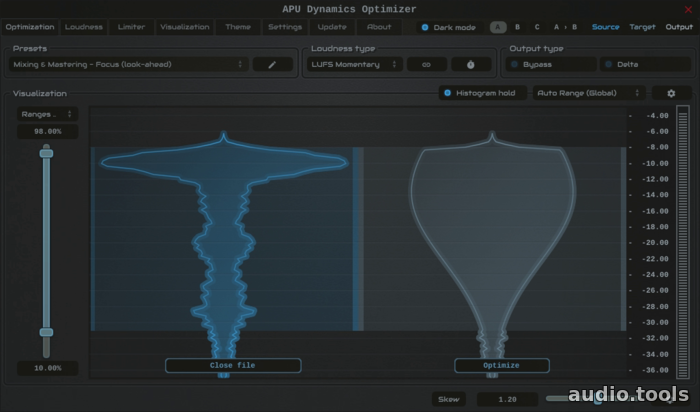Switch to the Limiter tab
Image resolution: width=700 pixels, height=412 pixels.
pyautogui.click(x=131, y=27)
